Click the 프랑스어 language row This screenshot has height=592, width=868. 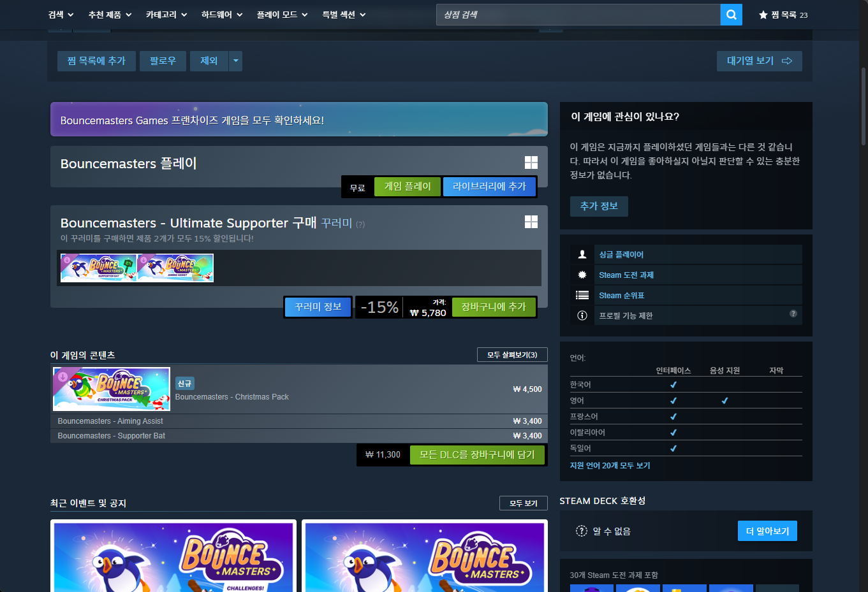pyautogui.click(x=686, y=417)
